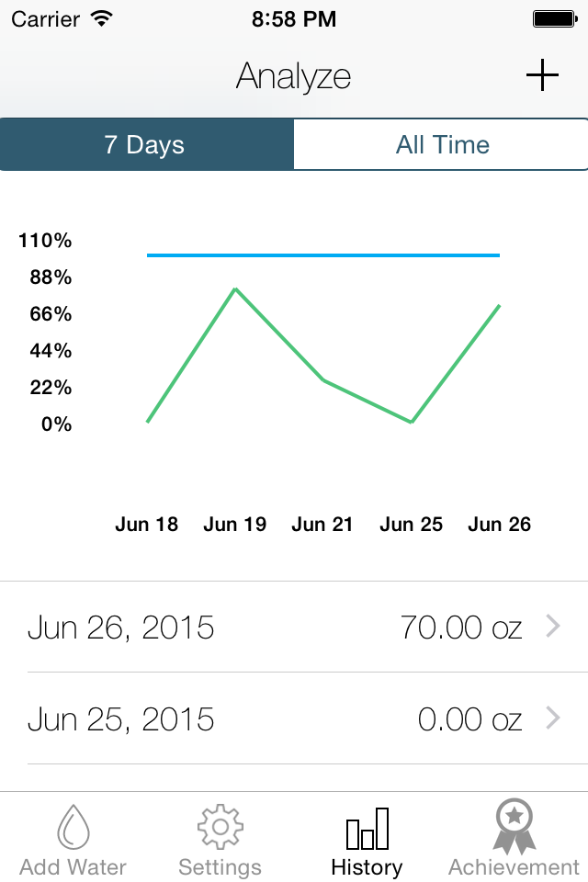Tap the 0.00 oz value
This screenshot has height=882, width=588.
pos(469,719)
